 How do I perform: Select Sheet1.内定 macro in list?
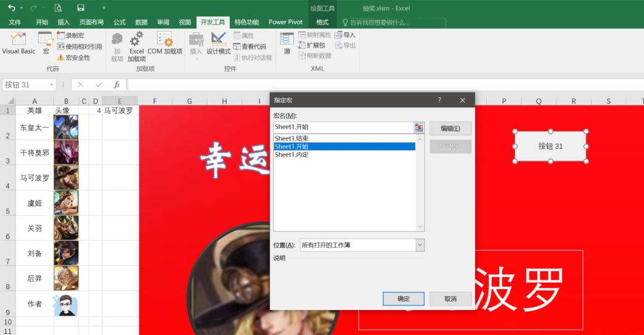[x=344, y=155]
